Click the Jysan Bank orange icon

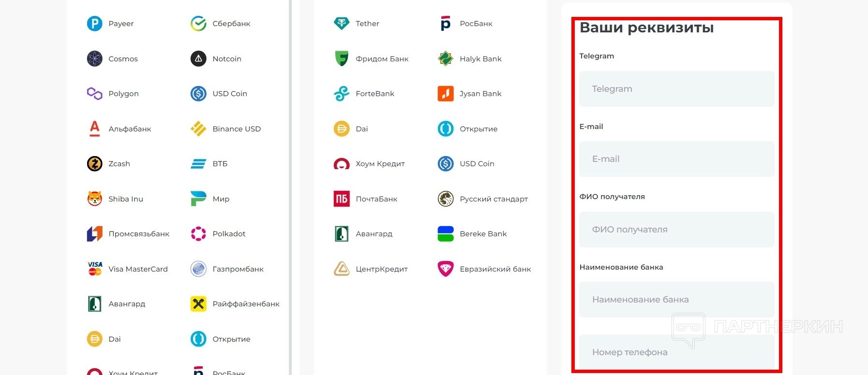[x=446, y=93]
